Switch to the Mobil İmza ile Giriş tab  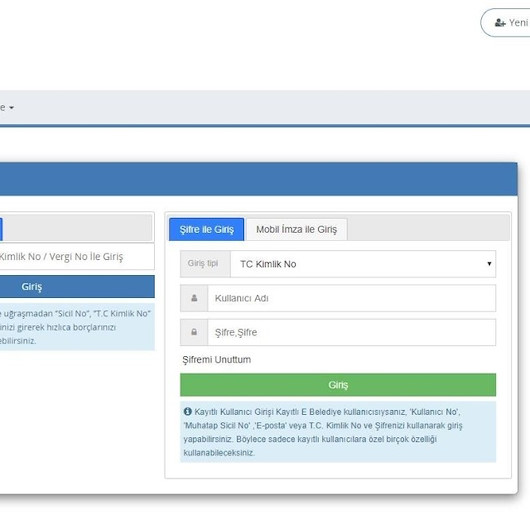(x=296, y=230)
